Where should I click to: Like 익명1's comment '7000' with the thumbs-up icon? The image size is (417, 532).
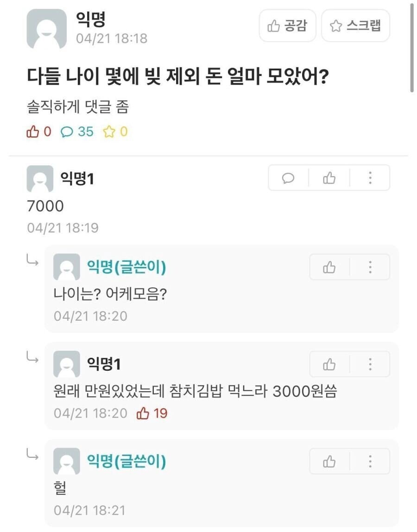pyautogui.click(x=329, y=177)
